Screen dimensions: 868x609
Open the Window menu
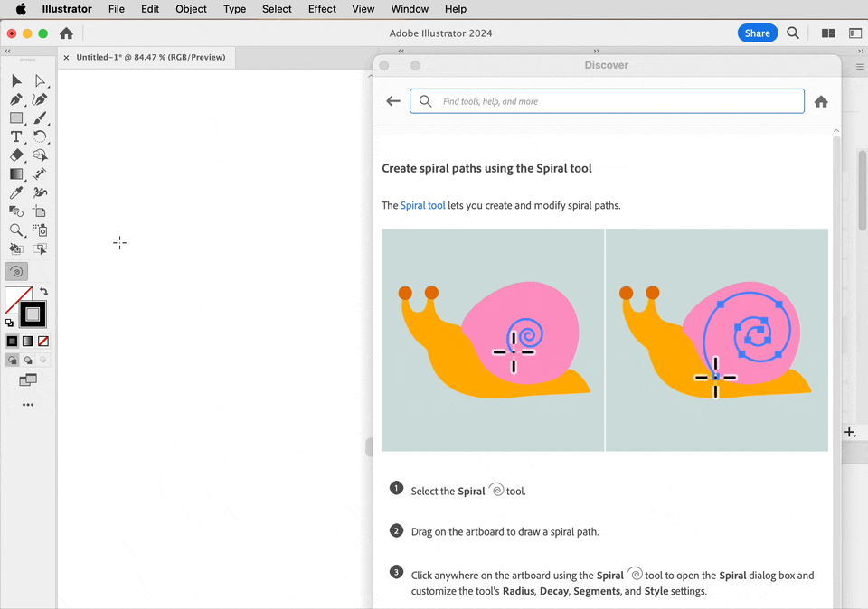[410, 9]
